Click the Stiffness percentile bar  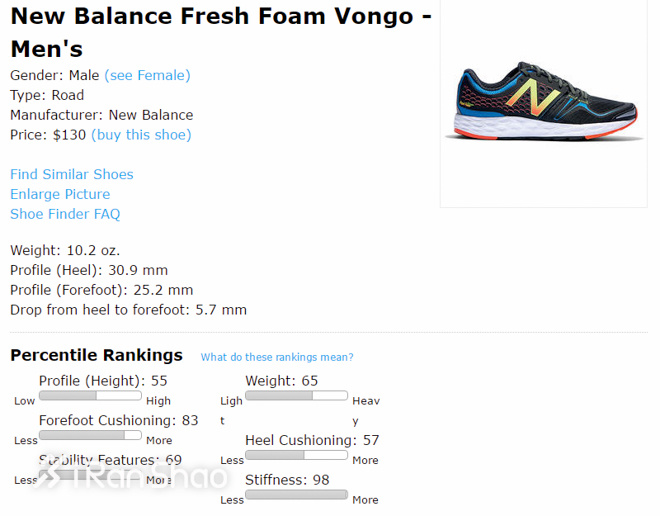296,495
